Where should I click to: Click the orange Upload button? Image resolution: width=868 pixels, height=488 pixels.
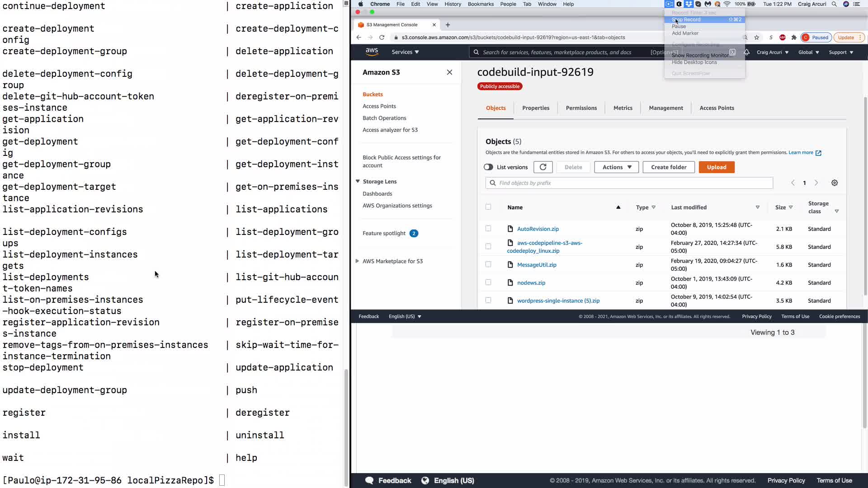[x=716, y=167]
